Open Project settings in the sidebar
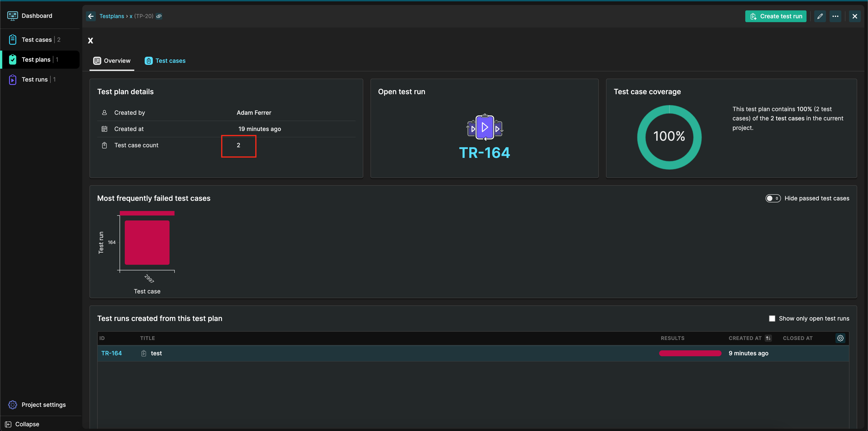The width and height of the screenshot is (868, 431). [44, 405]
